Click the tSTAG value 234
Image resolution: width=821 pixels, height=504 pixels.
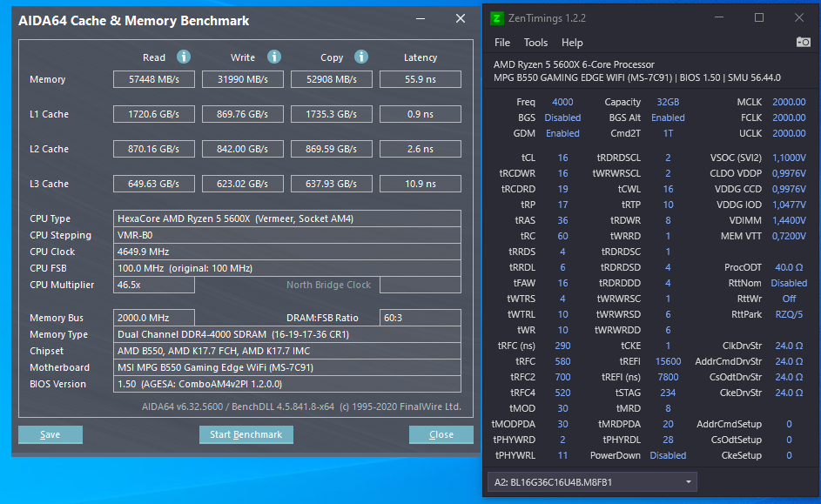668,393
